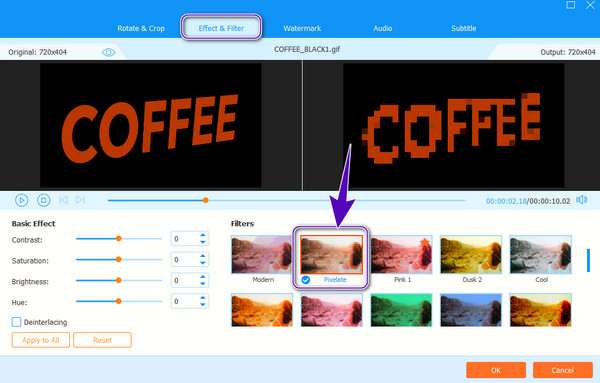Uncheck the Pixelate filter checkmark
Image resolution: width=600 pixels, height=383 pixels.
pos(305,280)
